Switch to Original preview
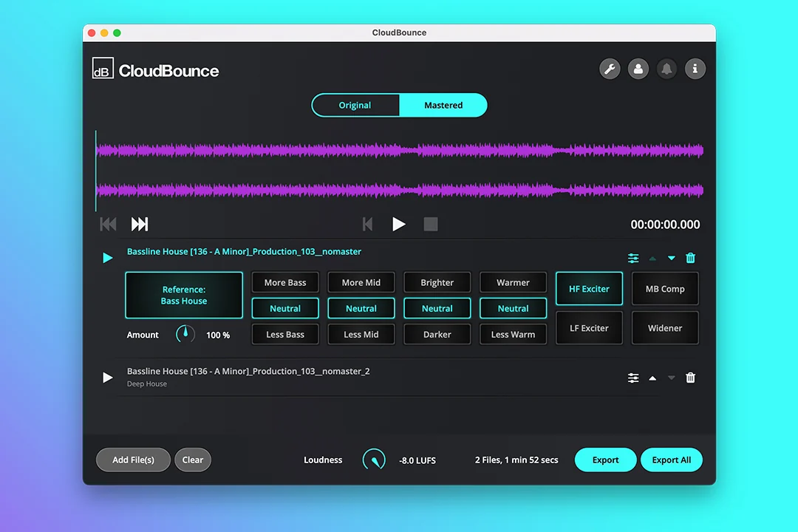798x532 pixels. (355, 105)
